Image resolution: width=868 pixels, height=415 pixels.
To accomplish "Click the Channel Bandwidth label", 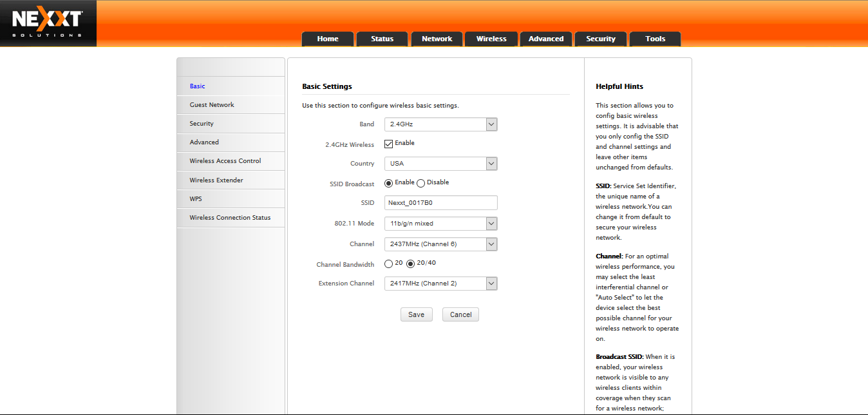I will 345,265.
